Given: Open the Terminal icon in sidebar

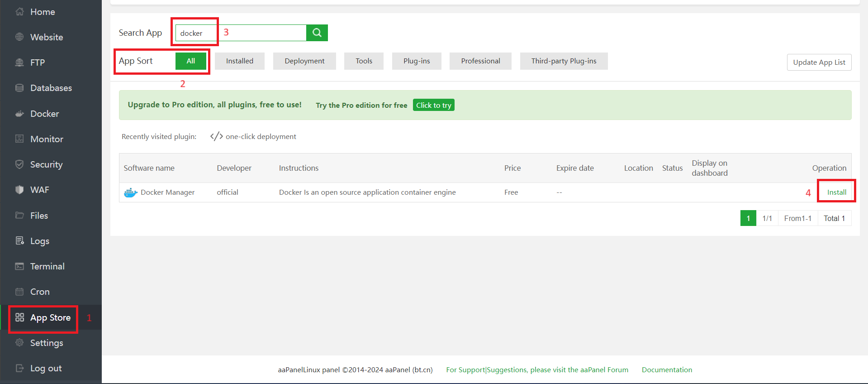Looking at the screenshot, I should [x=19, y=266].
